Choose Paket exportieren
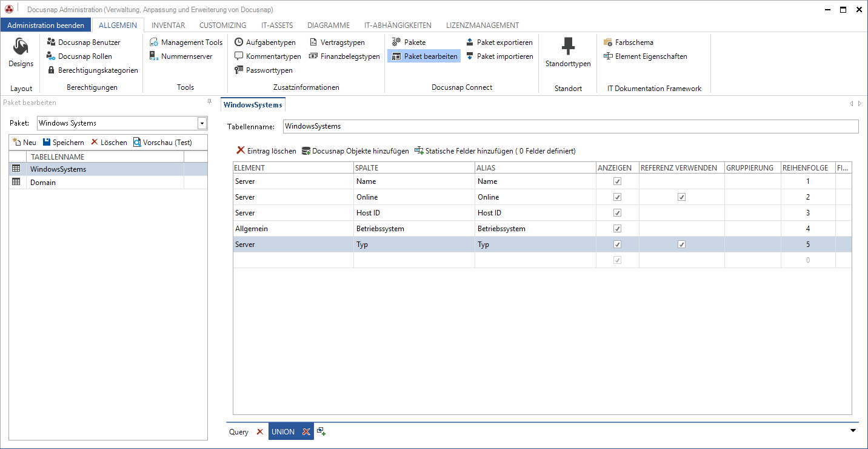868x449 pixels. (x=499, y=42)
